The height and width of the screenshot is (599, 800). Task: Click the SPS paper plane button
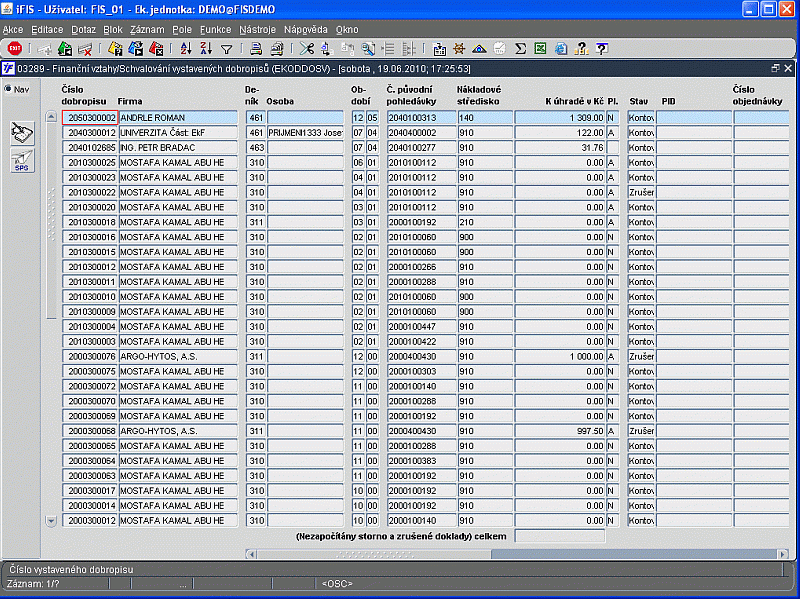[x=22, y=161]
